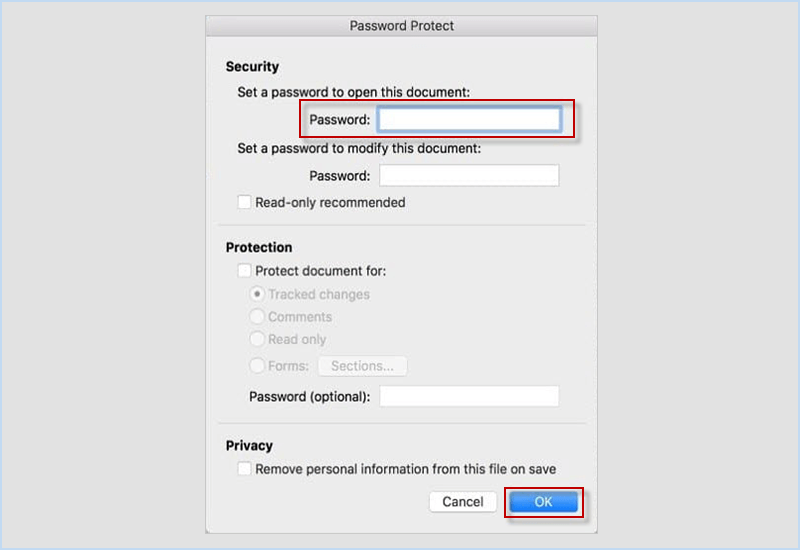
Task: Choose the Read only radio option
Action: click(258, 339)
